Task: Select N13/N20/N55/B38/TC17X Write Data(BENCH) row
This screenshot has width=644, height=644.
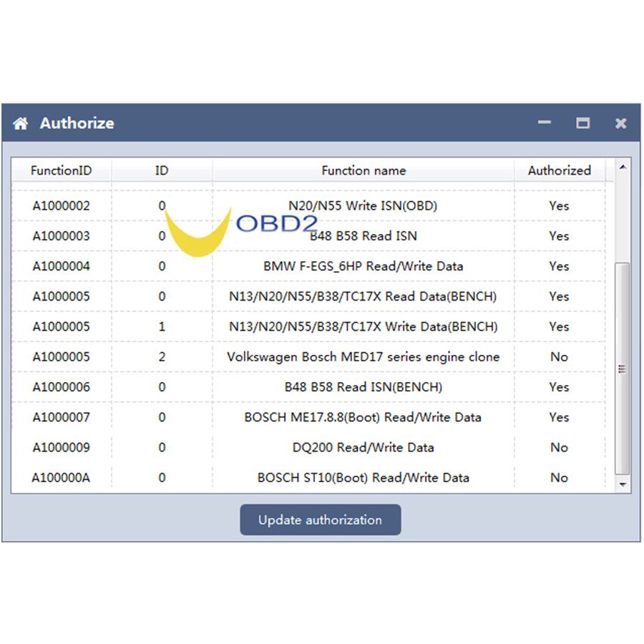Action: pos(363,327)
